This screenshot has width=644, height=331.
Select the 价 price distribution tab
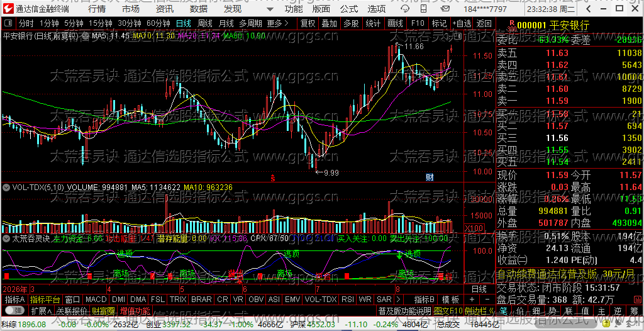coord(520,310)
